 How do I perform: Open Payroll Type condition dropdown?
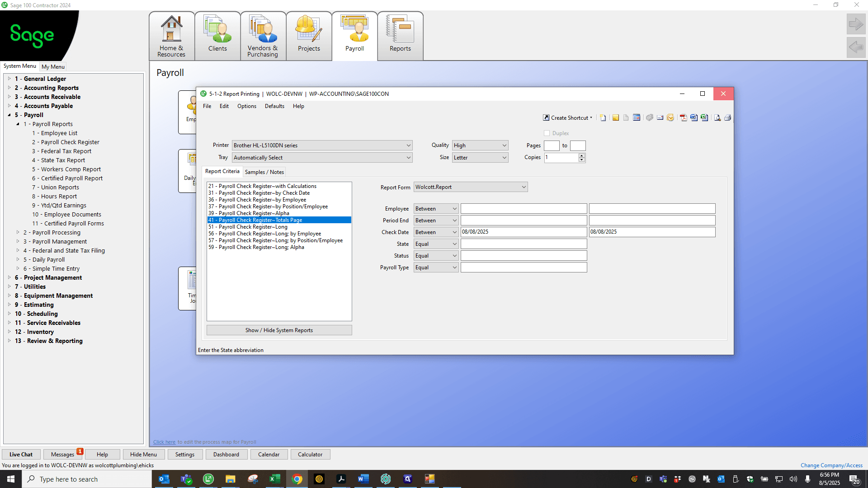pyautogui.click(x=436, y=267)
